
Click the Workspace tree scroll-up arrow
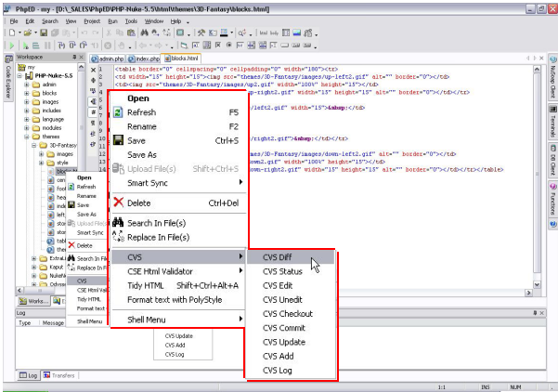click(x=81, y=67)
